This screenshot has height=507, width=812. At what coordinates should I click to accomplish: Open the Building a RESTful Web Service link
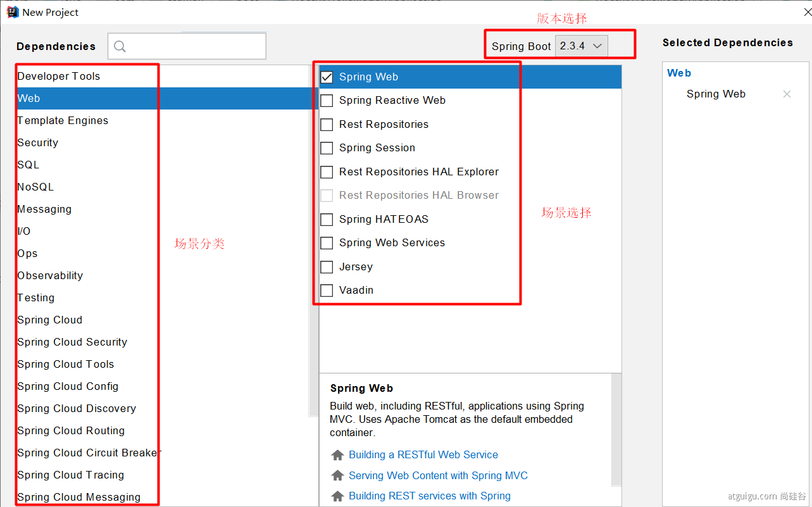click(x=423, y=455)
